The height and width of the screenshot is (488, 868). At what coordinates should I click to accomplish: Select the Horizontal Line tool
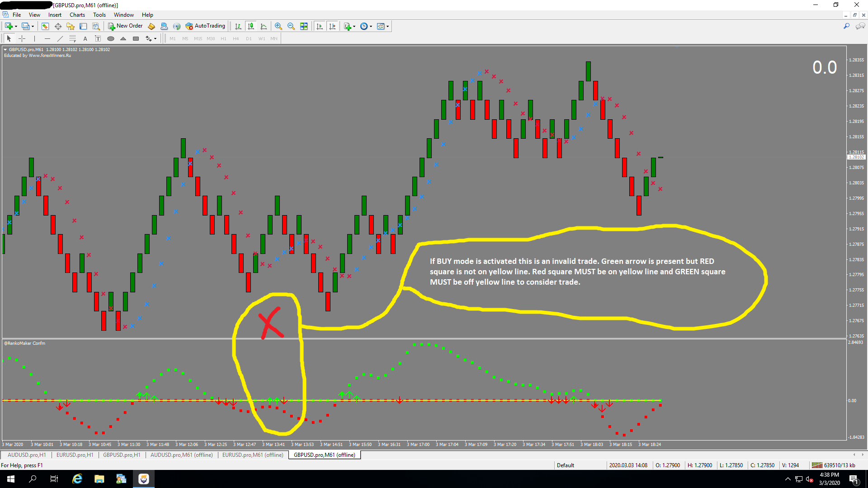(47, 38)
